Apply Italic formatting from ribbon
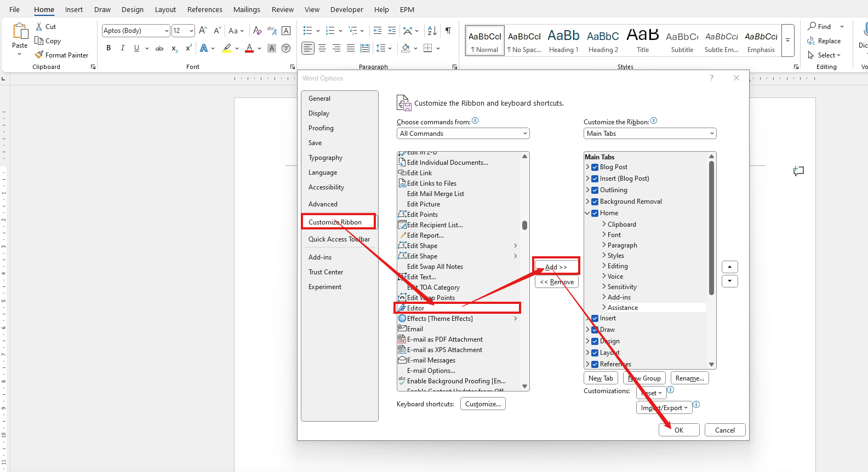The height and width of the screenshot is (472, 868). (x=122, y=48)
